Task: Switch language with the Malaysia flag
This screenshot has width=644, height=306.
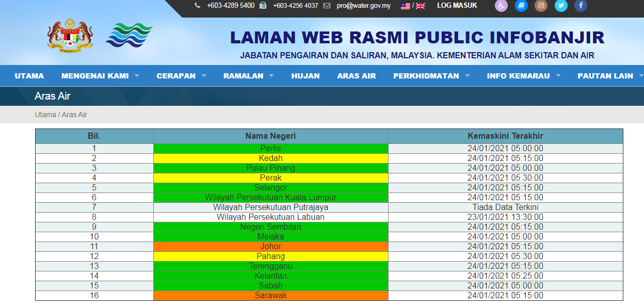Action: pyautogui.click(x=406, y=6)
